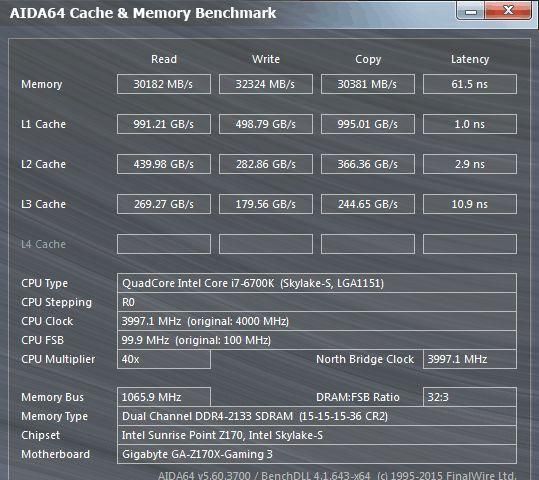Click the CPU Multiplier 40x field

[x=164, y=359]
